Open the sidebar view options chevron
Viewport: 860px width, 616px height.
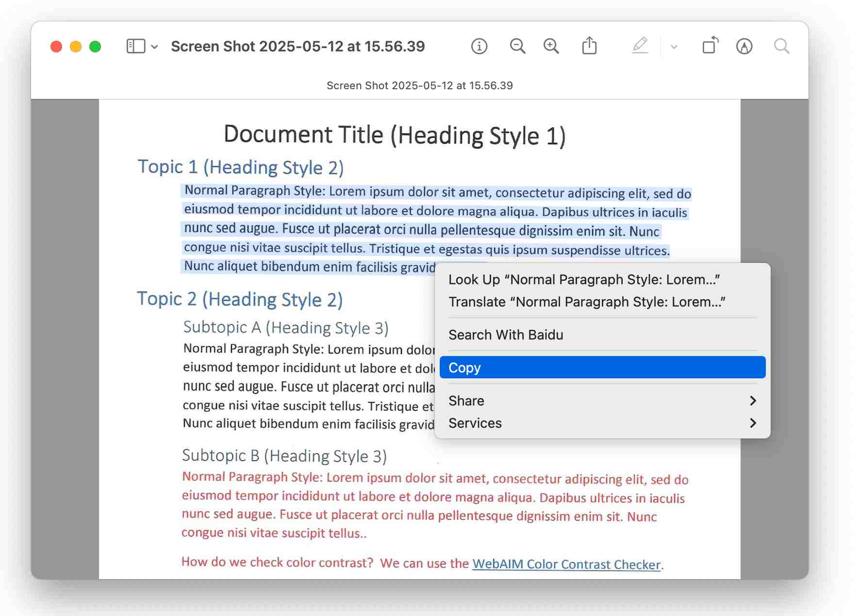pos(154,47)
